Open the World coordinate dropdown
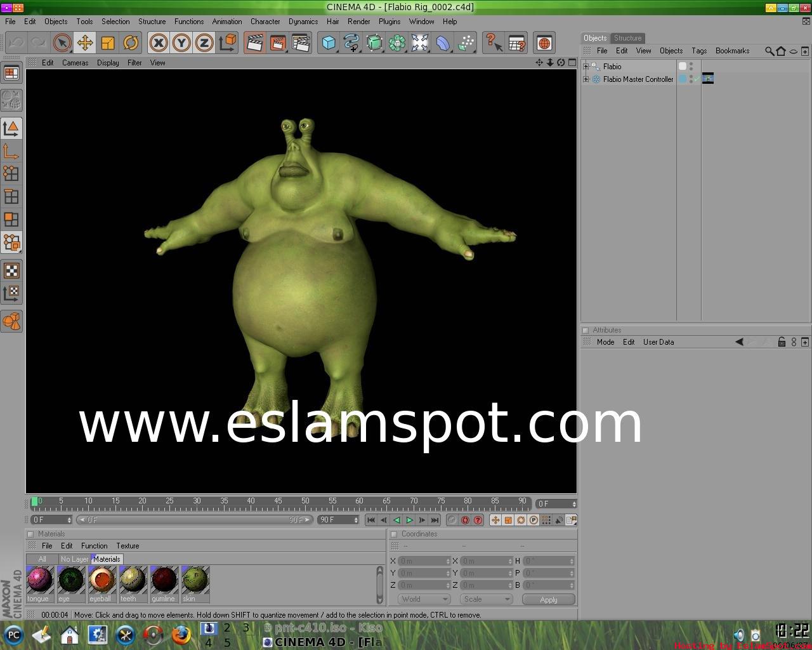The image size is (812, 650). 424,599
